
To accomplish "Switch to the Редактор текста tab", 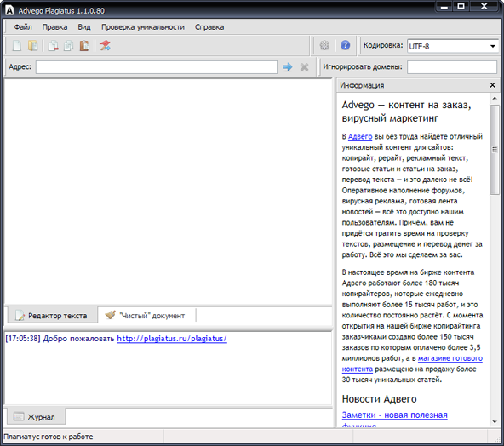I will pos(52,316).
